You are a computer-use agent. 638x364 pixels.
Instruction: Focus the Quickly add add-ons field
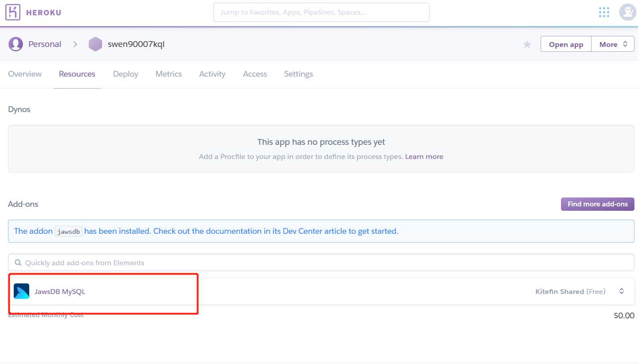(x=321, y=263)
